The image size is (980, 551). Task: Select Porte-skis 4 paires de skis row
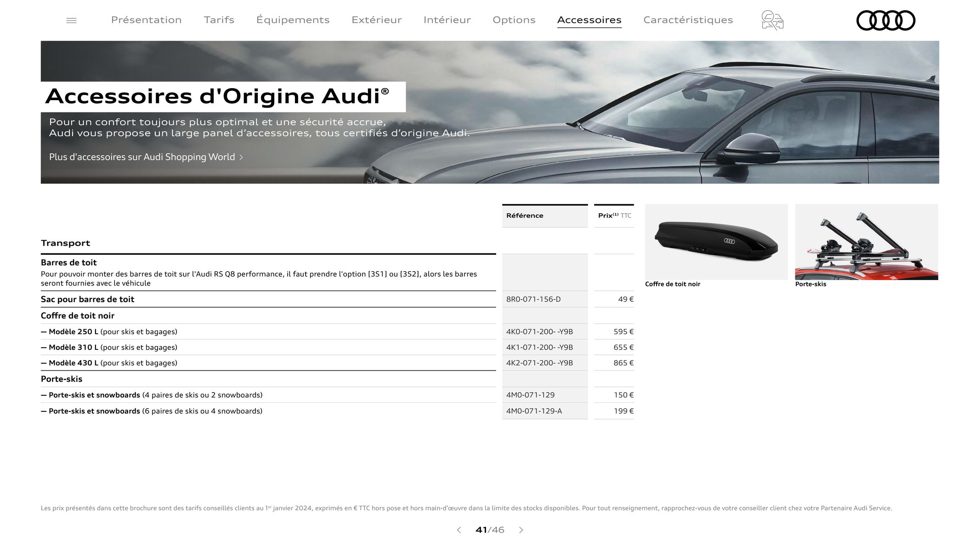337,395
